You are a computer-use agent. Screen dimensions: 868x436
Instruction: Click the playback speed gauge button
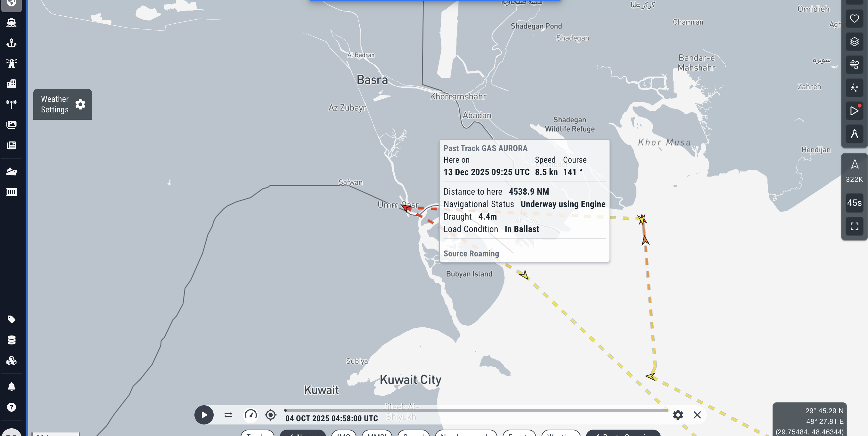[250, 415]
